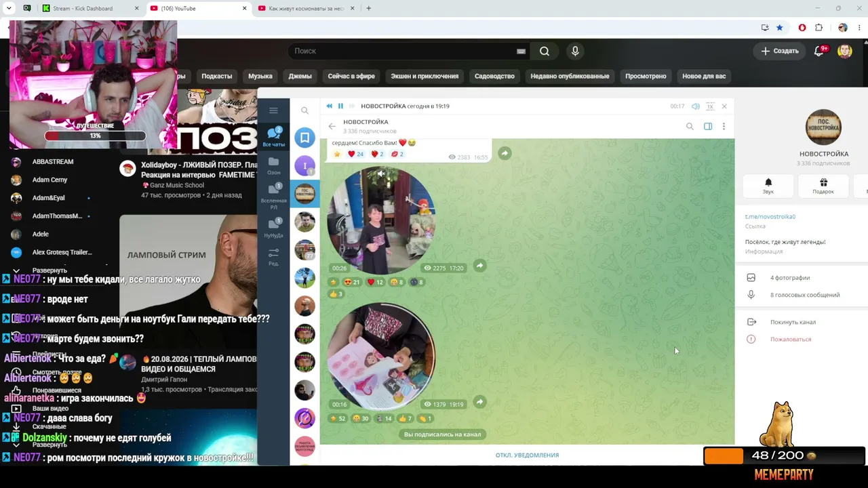The width and height of the screenshot is (868, 488).
Task: Click the star reaction with 52
Action: [338, 418]
